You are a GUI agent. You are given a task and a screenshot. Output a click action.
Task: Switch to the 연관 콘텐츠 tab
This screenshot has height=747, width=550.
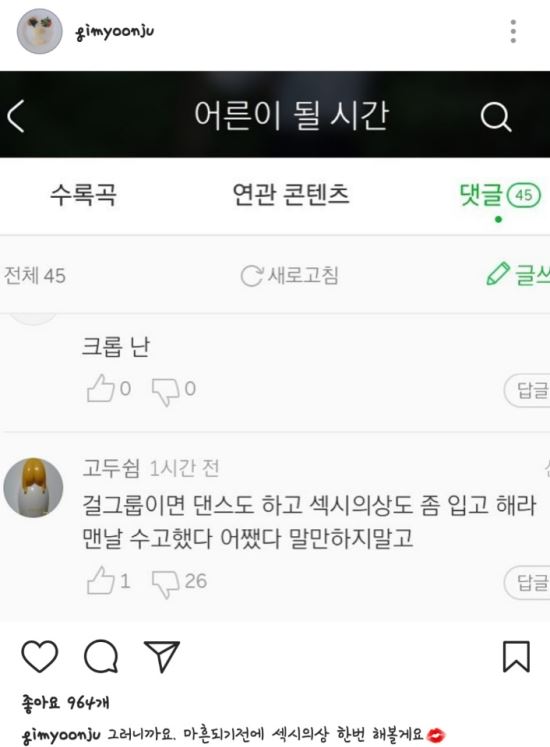[291, 194]
